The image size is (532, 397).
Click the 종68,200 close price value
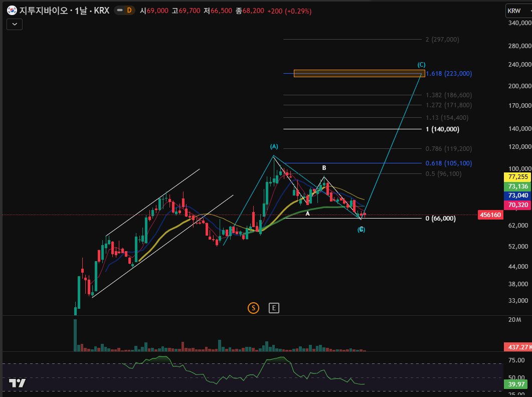tap(250, 11)
